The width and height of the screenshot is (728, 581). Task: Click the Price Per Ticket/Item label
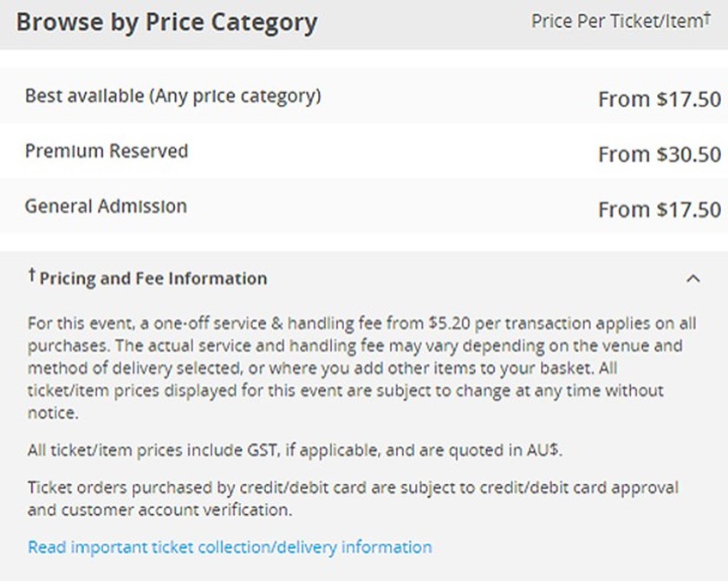click(x=615, y=21)
